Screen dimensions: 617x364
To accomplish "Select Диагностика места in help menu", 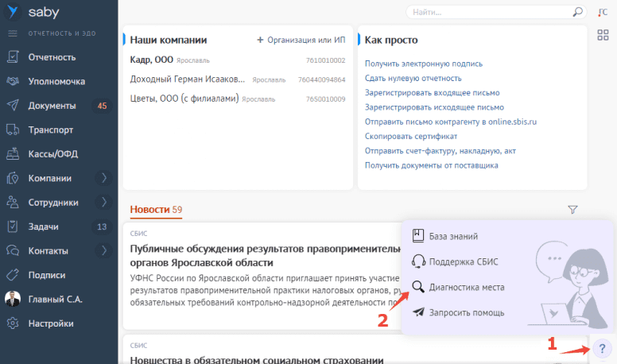I will [467, 287].
